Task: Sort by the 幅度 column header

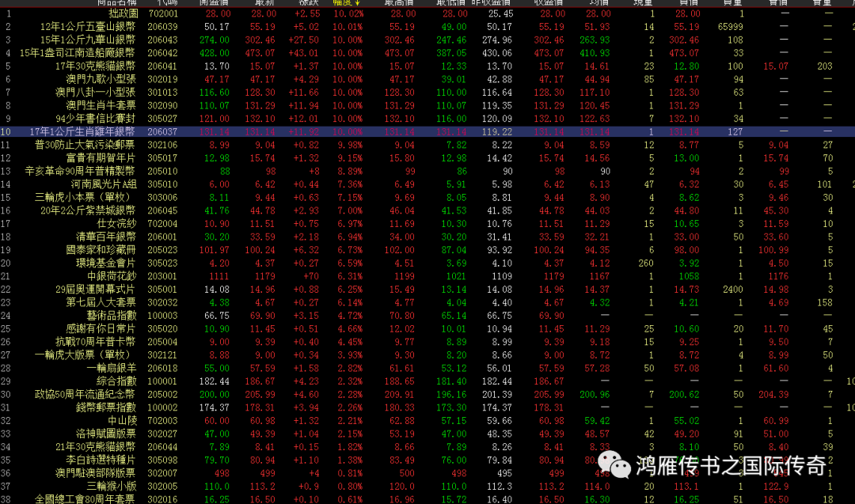Action: 342,2
